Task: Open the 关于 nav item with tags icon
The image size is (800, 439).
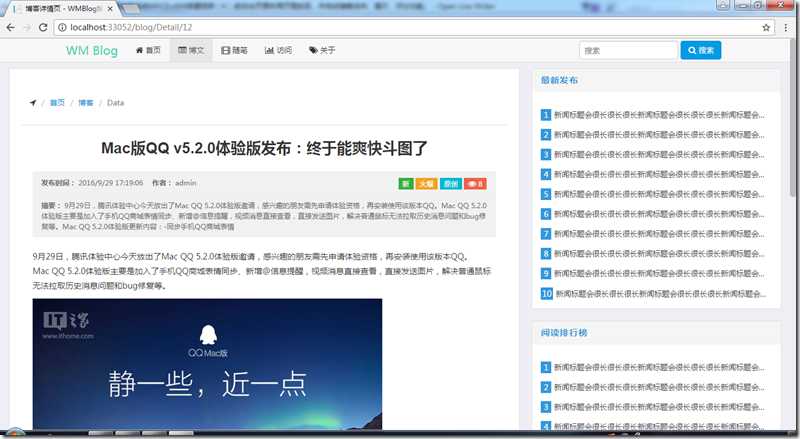Action: coord(322,50)
